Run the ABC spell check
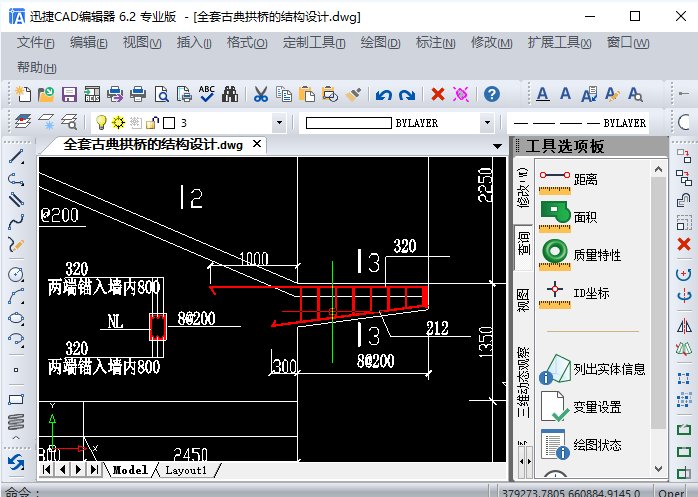This screenshot has height=497, width=698. (207, 94)
